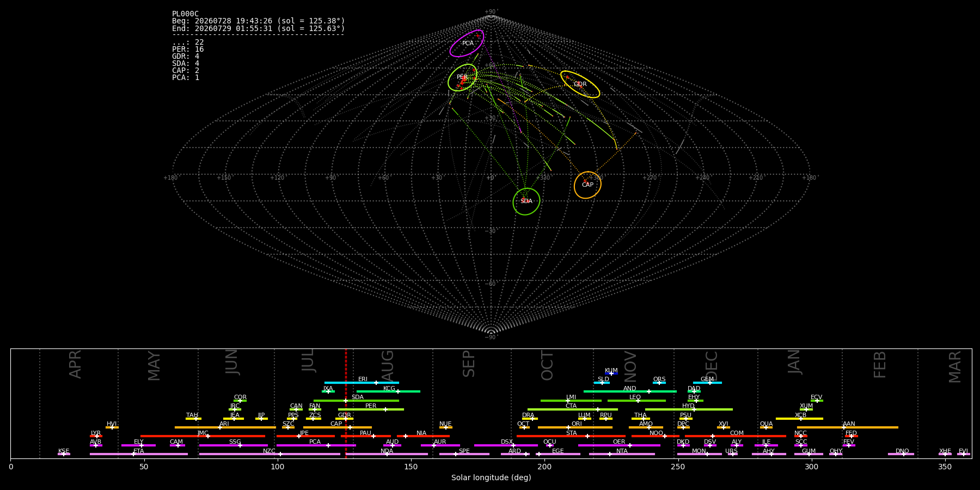Click the GDR radiant ellipse on the sky map
Screen dimensions: 980x490
tap(580, 84)
